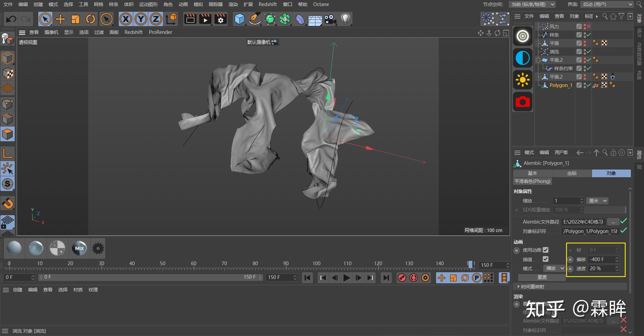Screen dimensions: 644x336
Task: Toggle the Y-axis lock icon
Action: pos(141,19)
